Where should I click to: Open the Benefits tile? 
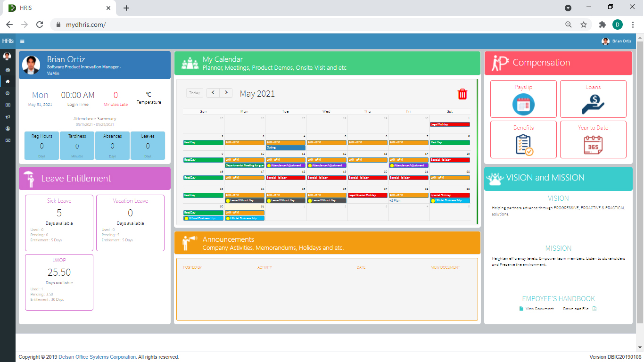coord(523,140)
